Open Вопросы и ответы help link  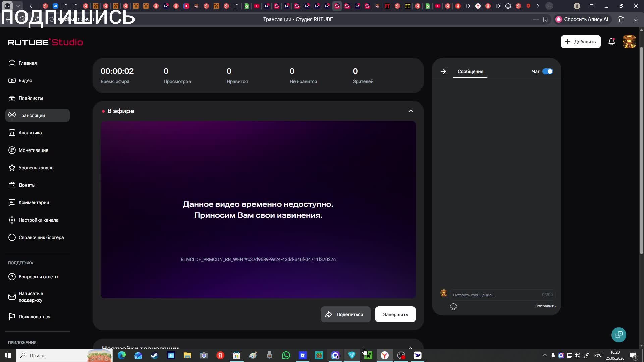[x=34, y=277]
